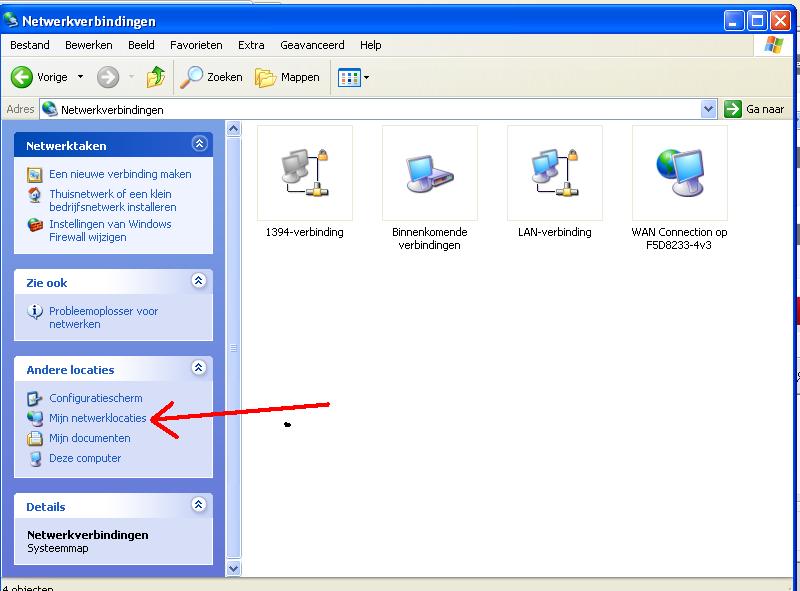Open the Help menu
The height and width of the screenshot is (591, 800).
370,45
